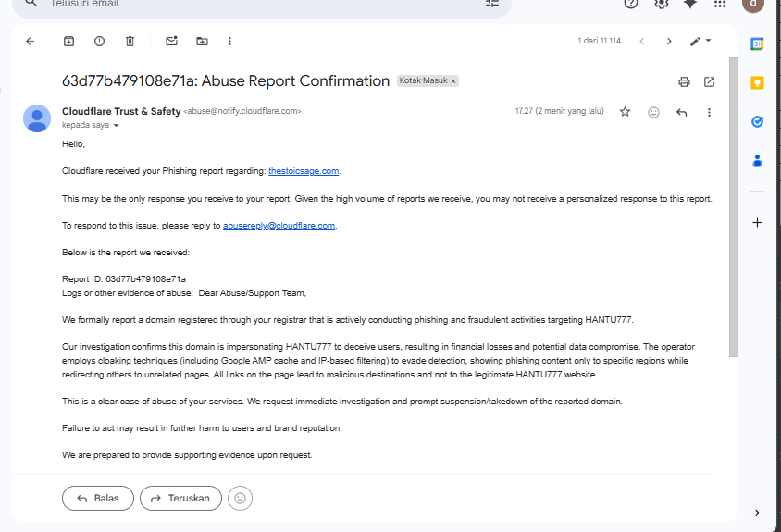Remove the Kotak Masuk label
The width and height of the screenshot is (781, 532).
(453, 81)
